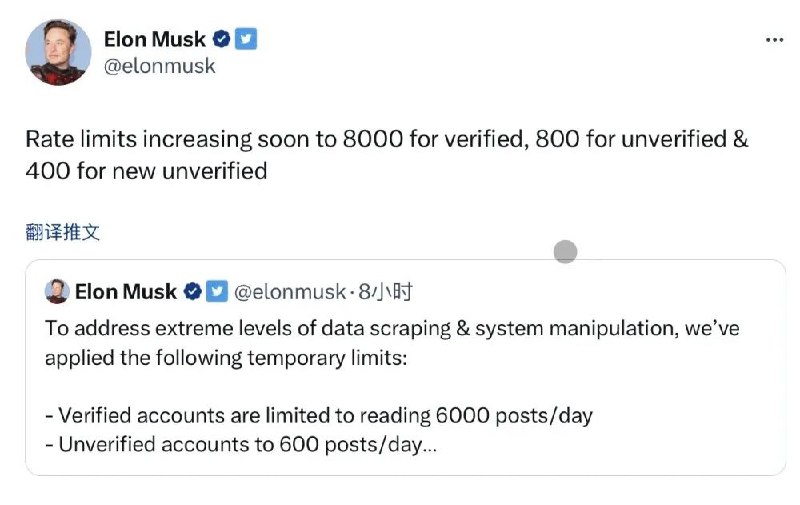Click the @elonmusk handle in the quoted tweet header
Image resolution: width=800 pixels, height=505 pixels.
click(x=290, y=292)
